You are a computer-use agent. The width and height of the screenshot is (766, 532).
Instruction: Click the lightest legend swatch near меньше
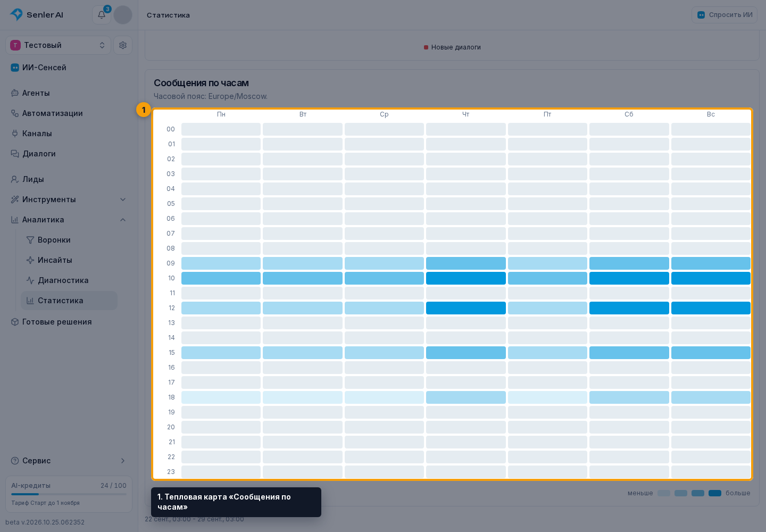click(664, 493)
